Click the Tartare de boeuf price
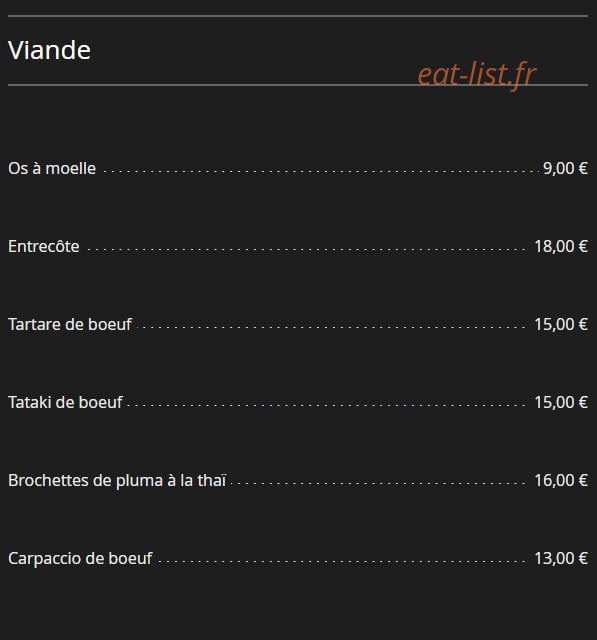The image size is (597, 640). [561, 324]
